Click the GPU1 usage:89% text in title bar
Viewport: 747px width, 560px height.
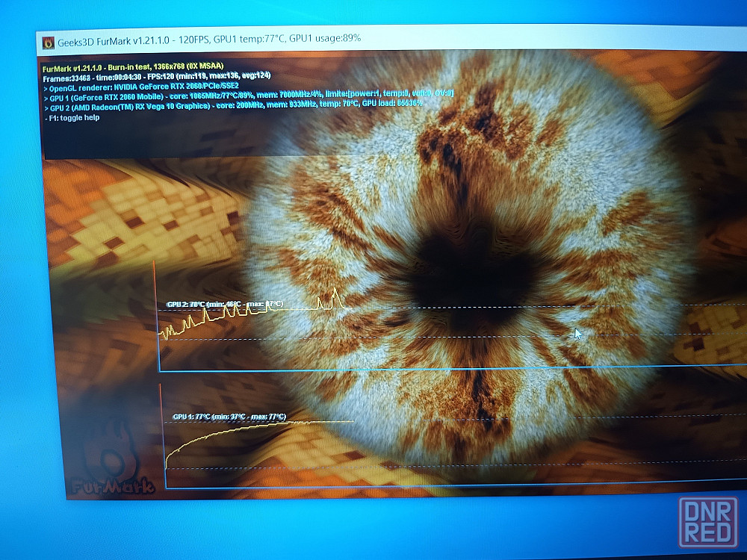[x=325, y=38]
